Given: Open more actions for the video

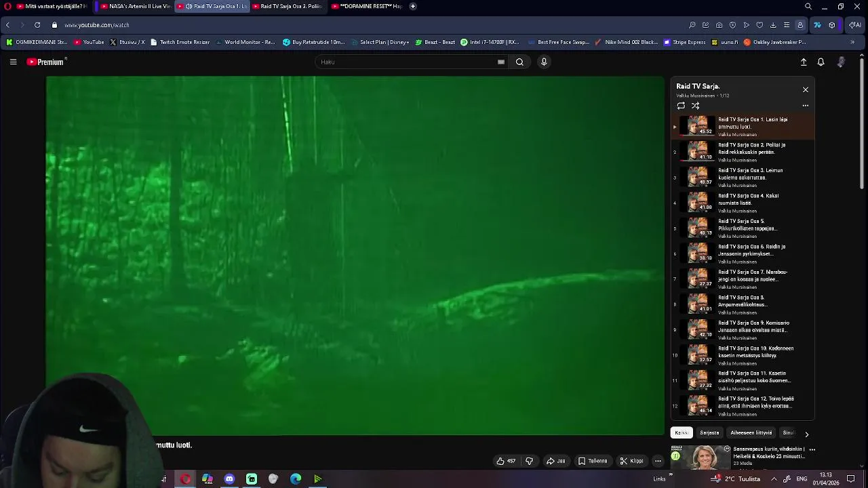Looking at the screenshot, I should click(658, 461).
